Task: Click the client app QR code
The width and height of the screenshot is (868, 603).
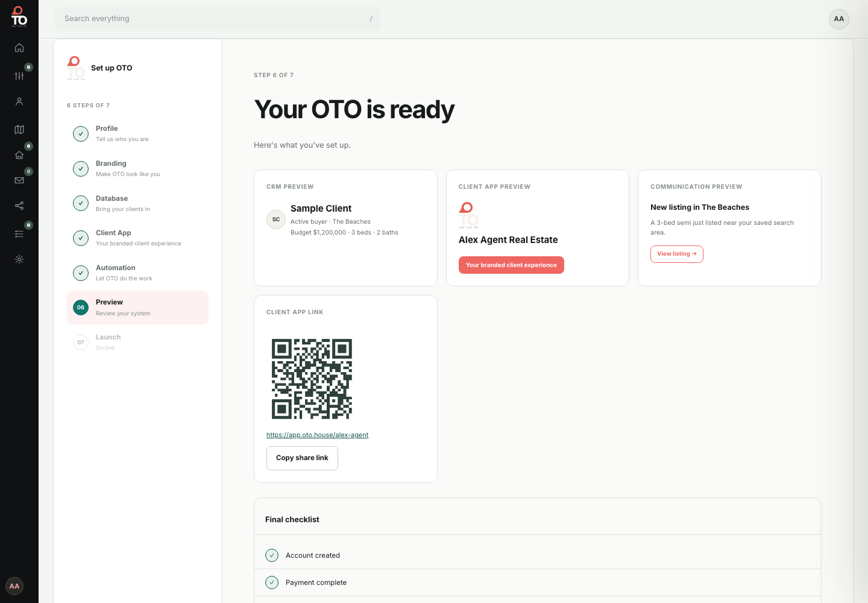Action: coord(312,379)
